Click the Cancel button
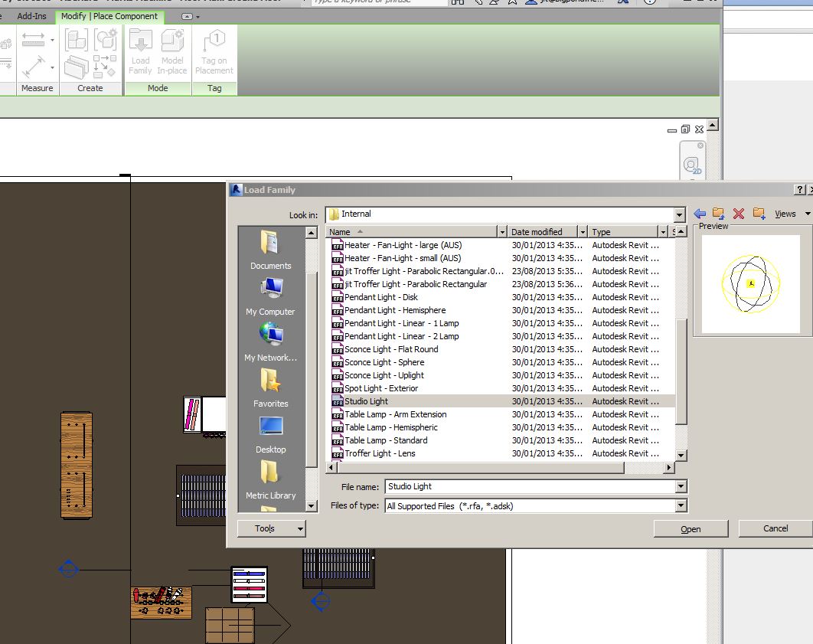Image resolution: width=813 pixels, height=644 pixels. [775, 528]
